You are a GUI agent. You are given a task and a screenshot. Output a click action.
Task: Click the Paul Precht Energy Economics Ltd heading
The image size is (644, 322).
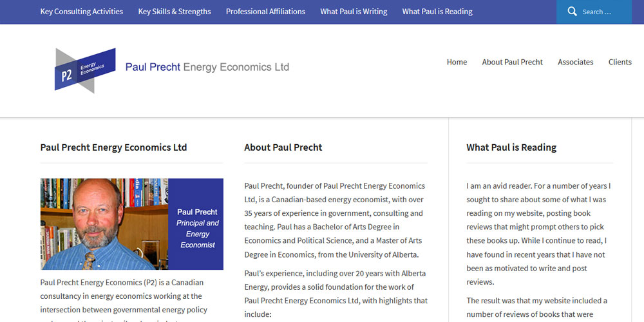click(x=113, y=147)
